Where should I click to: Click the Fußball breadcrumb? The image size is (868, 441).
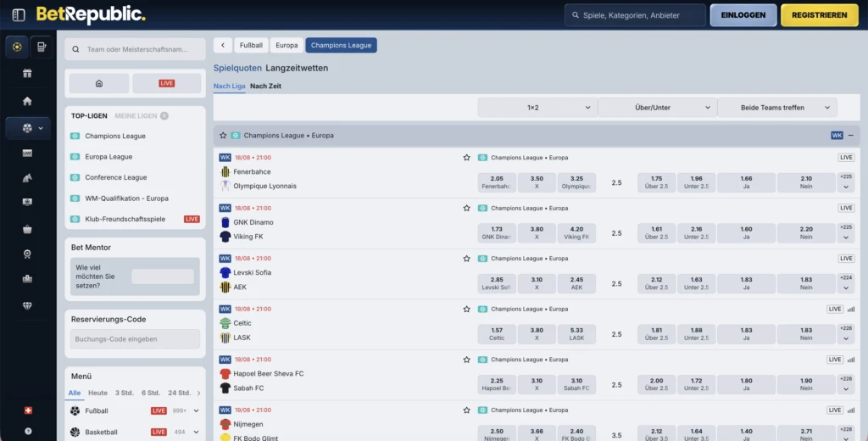251,46
